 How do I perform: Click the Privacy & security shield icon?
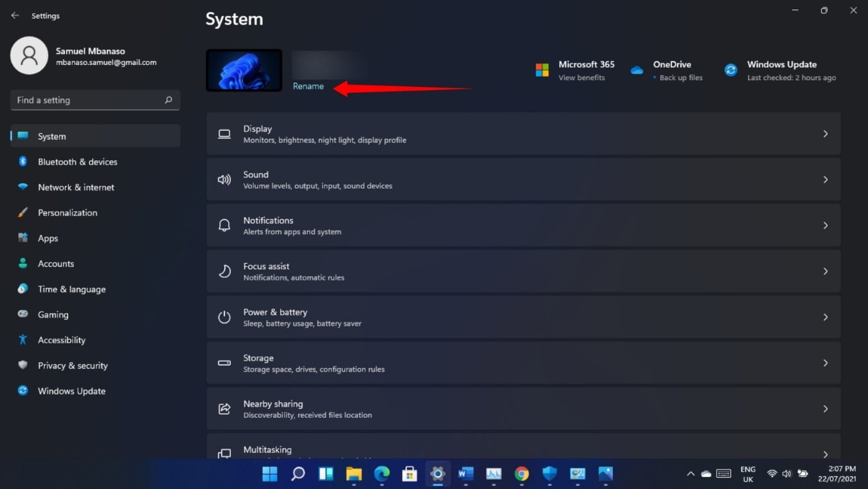pos(23,365)
